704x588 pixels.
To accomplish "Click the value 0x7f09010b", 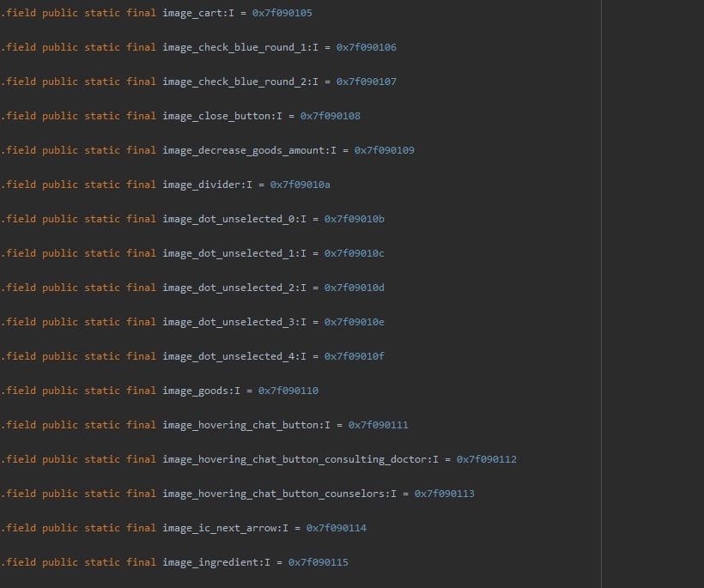I will click(355, 219).
